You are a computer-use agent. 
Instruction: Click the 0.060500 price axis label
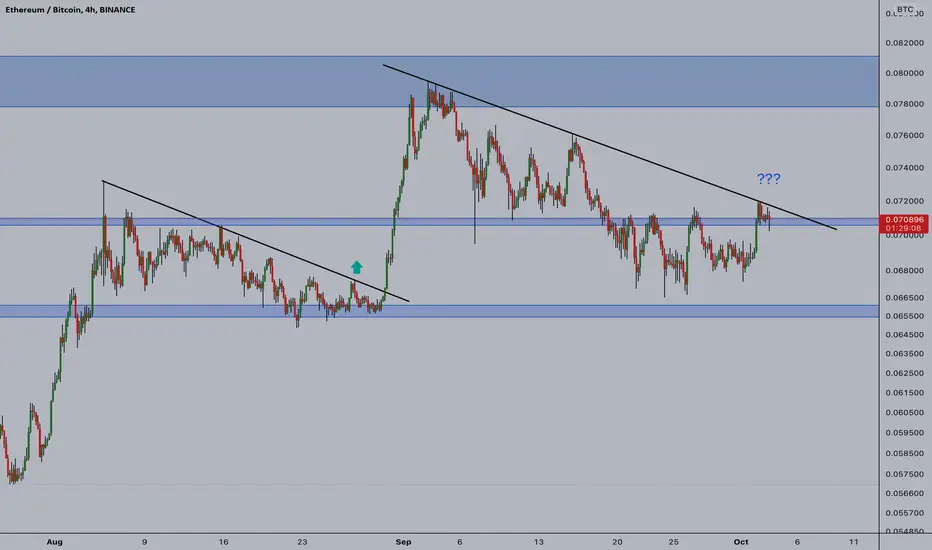[x=905, y=413]
